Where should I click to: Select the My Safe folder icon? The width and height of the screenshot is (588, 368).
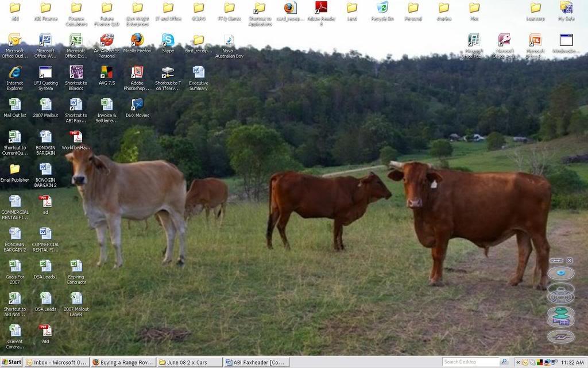(x=566, y=8)
